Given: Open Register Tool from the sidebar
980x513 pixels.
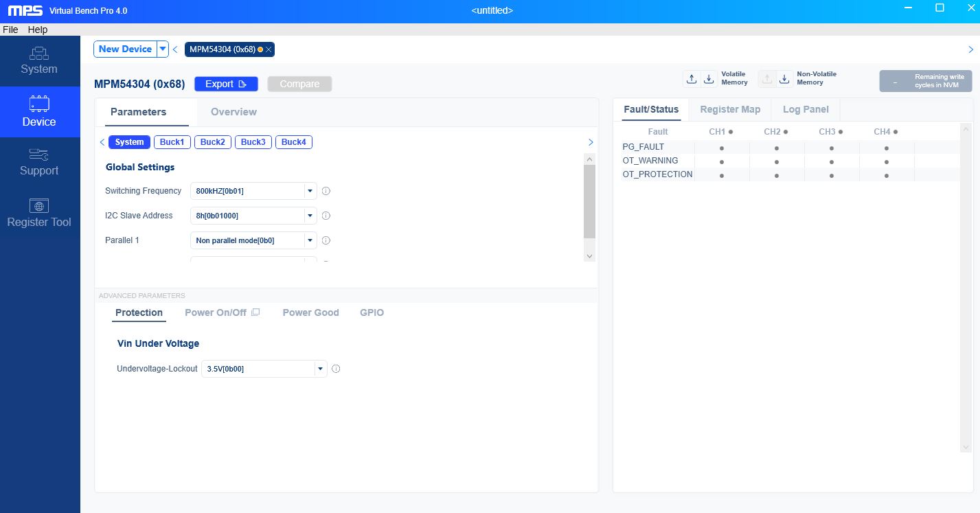Looking at the screenshot, I should click(x=39, y=214).
